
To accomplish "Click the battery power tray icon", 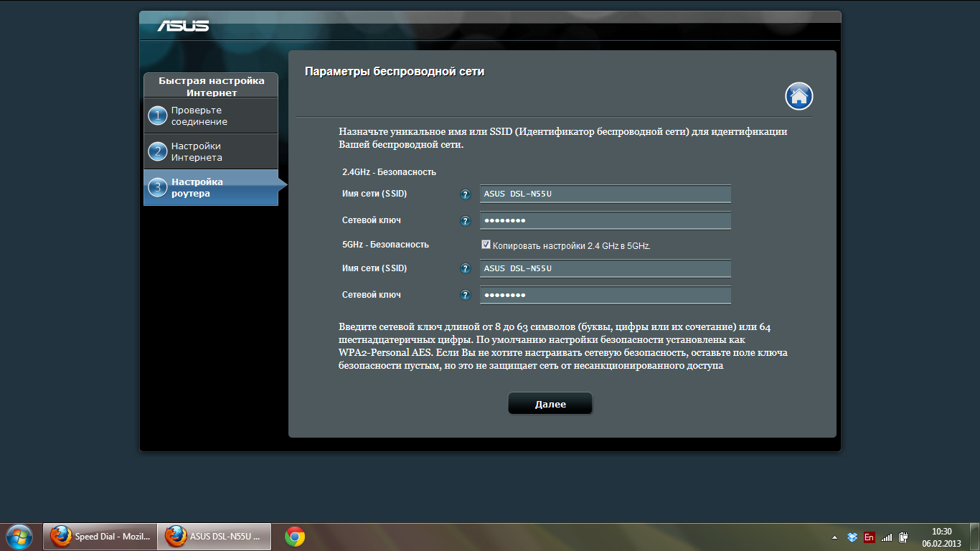I will coord(904,537).
